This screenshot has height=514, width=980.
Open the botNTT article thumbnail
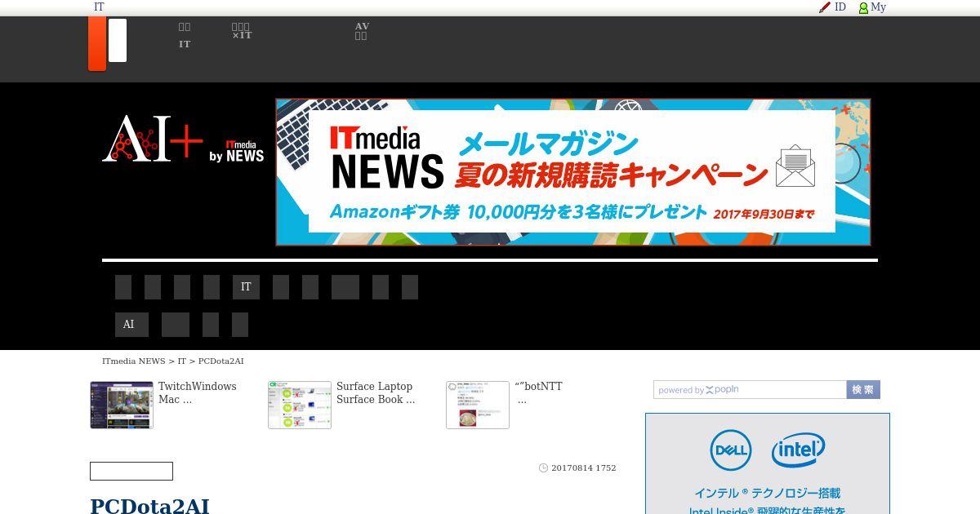click(x=478, y=405)
